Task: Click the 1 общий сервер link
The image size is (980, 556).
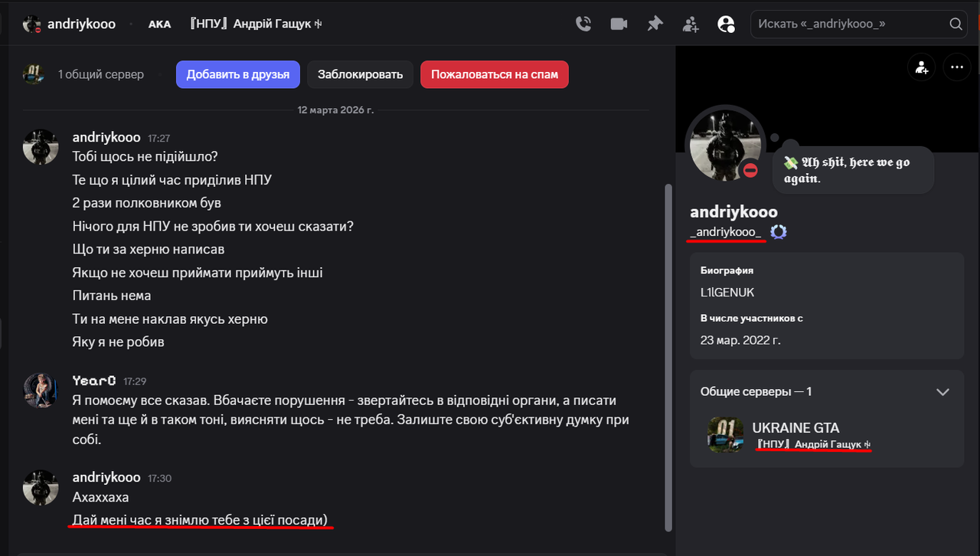Action: [100, 74]
